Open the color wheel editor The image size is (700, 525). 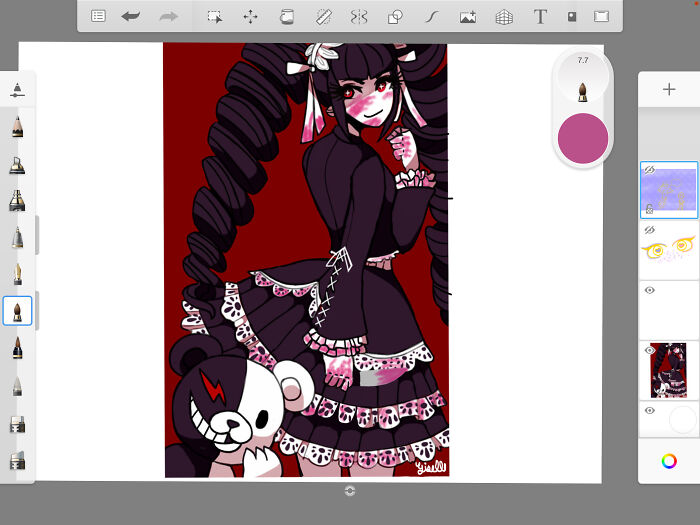(669, 461)
